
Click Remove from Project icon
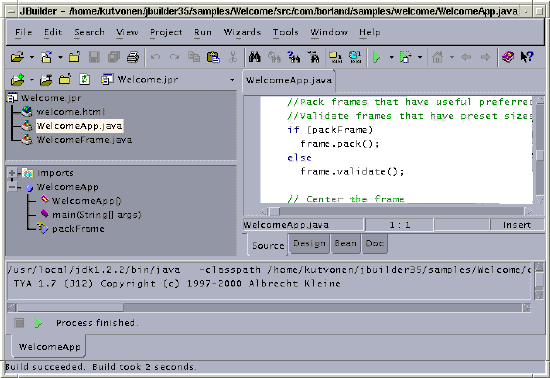coord(46,80)
